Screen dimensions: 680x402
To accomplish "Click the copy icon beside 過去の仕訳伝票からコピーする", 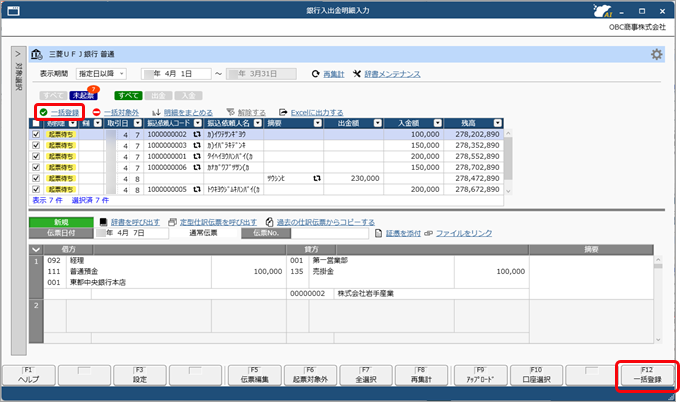I will pos(269,222).
